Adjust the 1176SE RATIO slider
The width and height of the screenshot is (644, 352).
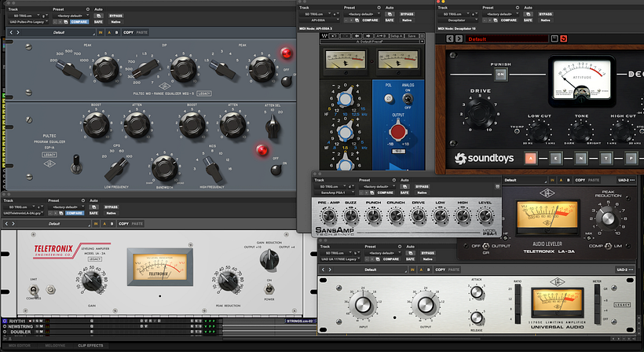tap(518, 303)
